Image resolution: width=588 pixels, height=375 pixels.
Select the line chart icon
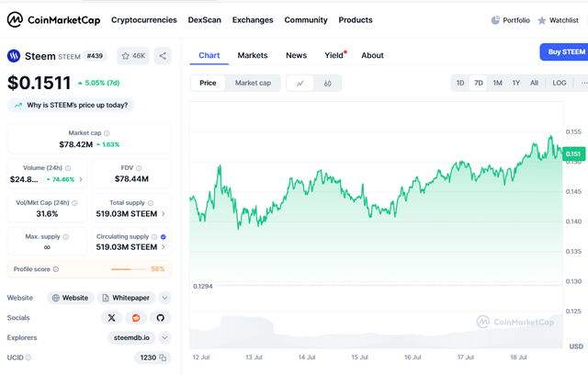coord(300,84)
